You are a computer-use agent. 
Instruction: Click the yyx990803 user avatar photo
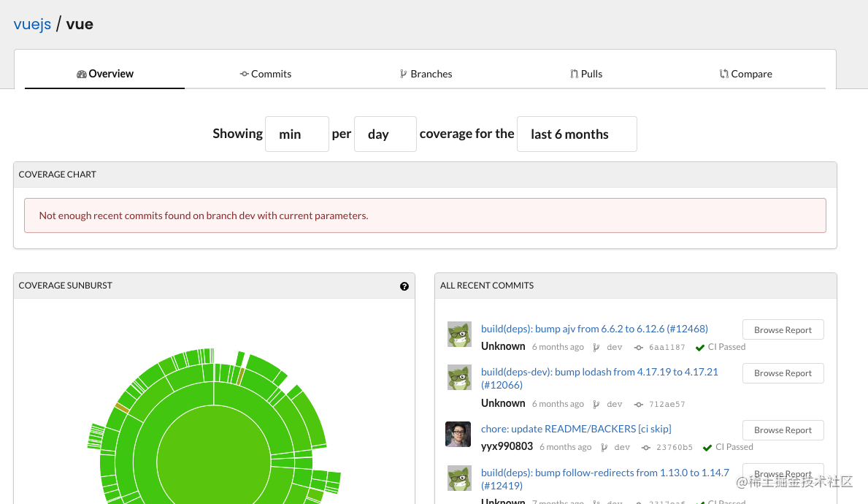pyautogui.click(x=458, y=434)
